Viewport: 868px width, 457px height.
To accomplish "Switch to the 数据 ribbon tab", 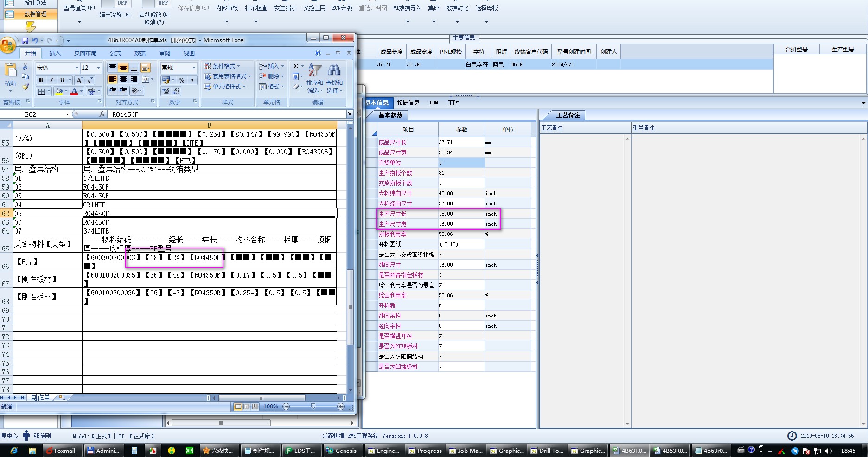I will coord(140,53).
